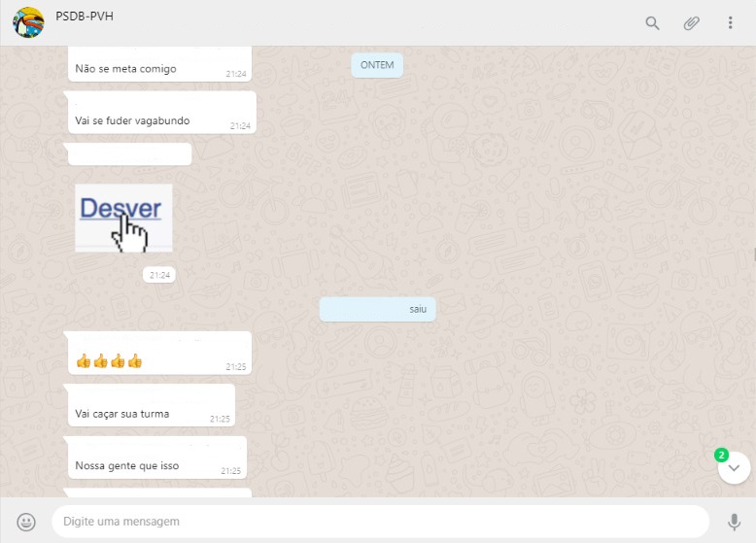756x543 pixels.
Task: Click the green unread badge showing 2
Action: (x=721, y=454)
